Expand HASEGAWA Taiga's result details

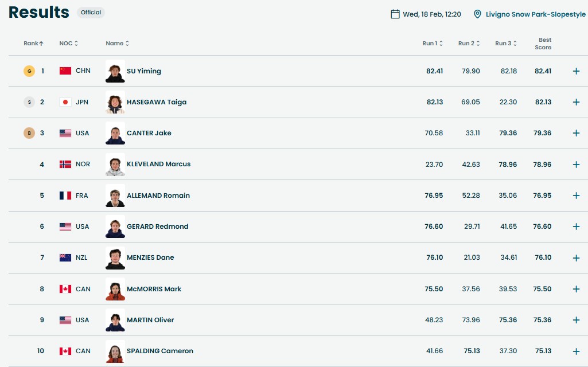(576, 102)
